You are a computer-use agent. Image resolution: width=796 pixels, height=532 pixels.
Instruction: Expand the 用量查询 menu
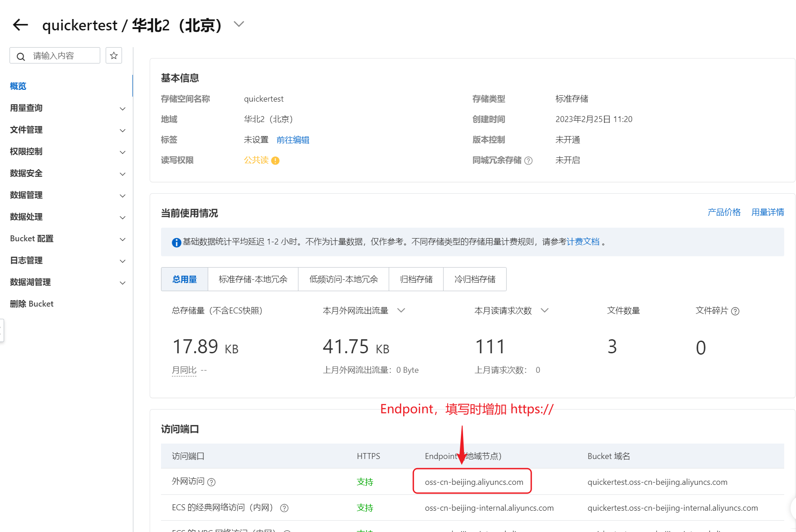coord(67,108)
